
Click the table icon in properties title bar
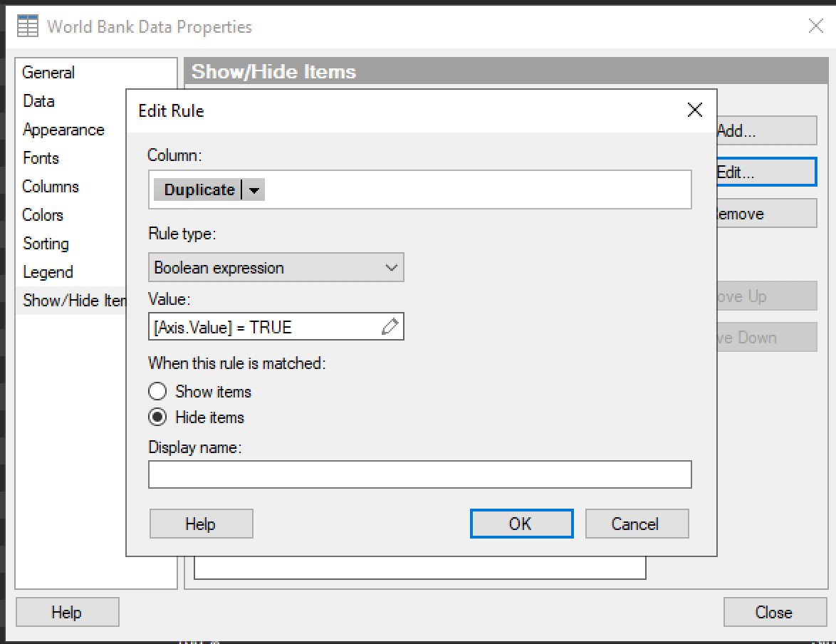[x=28, y=27]
